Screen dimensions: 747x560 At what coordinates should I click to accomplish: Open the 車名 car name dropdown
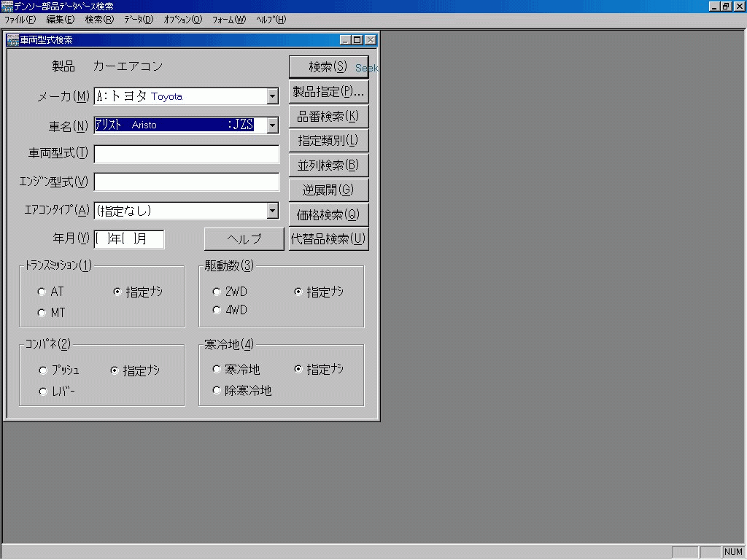pyautogui.click(x=272, y=125)
